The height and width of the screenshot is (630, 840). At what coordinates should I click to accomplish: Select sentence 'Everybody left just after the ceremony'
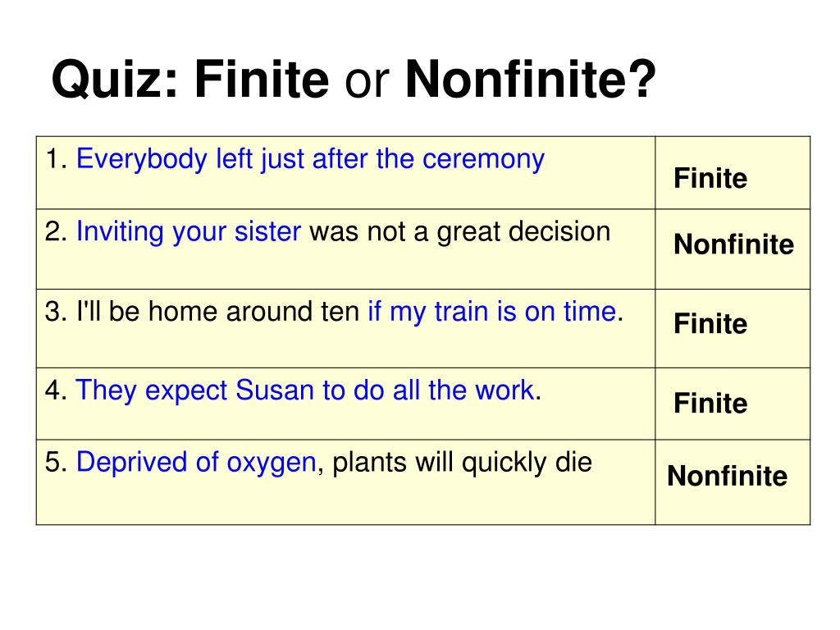(310, 160)
